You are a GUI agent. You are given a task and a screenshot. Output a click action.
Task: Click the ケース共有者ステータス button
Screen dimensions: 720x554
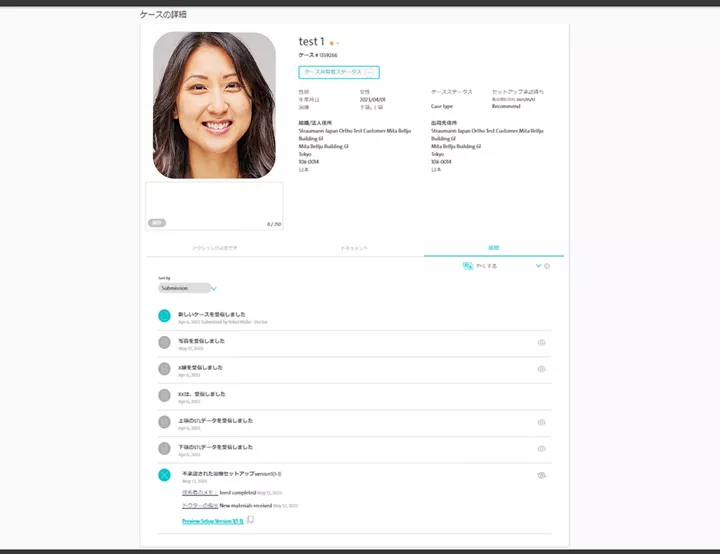[x=338, y=72]
